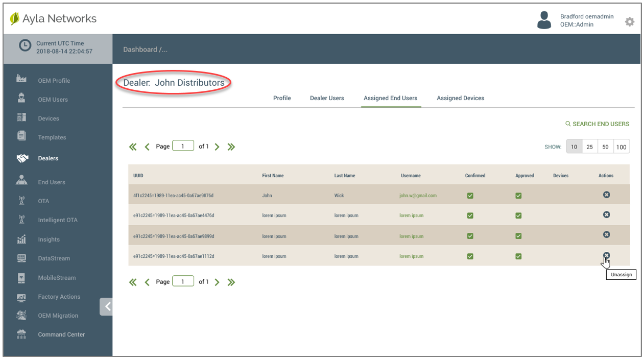Click the Devices column header

[561, 176]
